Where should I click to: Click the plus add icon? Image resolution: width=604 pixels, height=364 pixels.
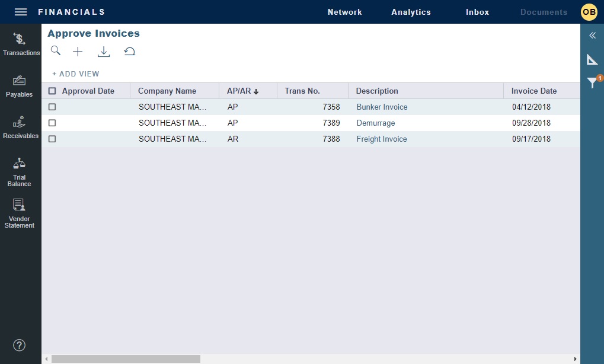[78, 52]
